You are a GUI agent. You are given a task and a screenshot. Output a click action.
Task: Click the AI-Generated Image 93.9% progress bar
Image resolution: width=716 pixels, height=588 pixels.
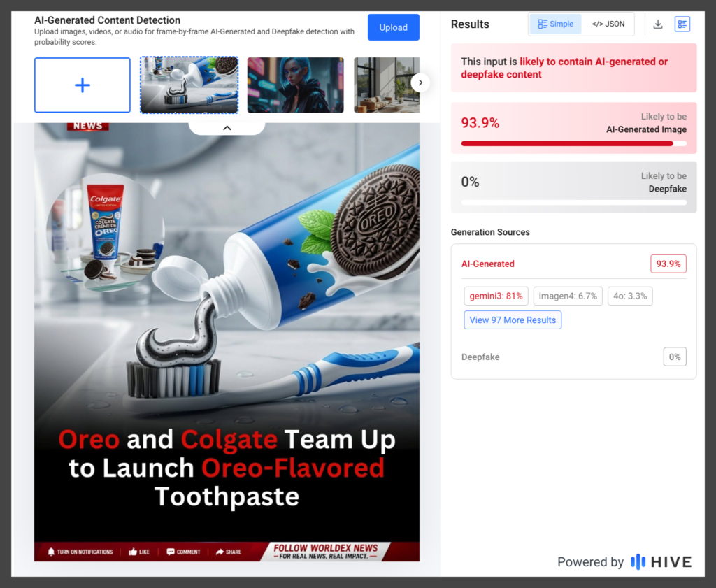click(x=573, y=143)
